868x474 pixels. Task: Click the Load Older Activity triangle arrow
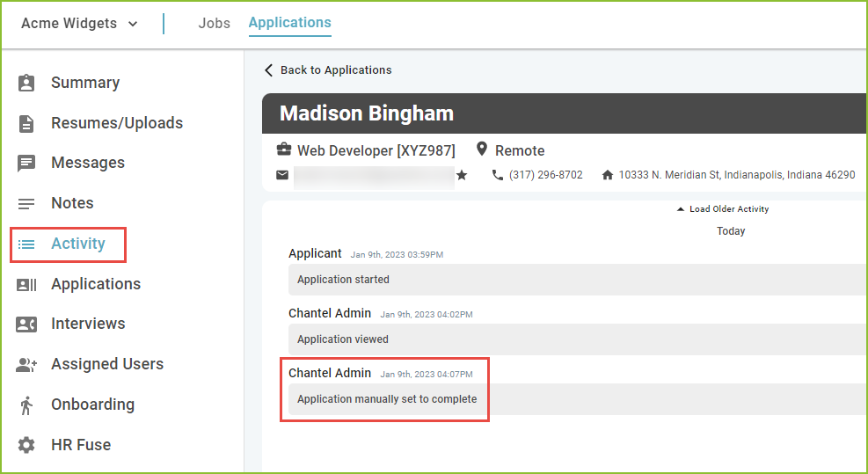(x=681, y=209)
